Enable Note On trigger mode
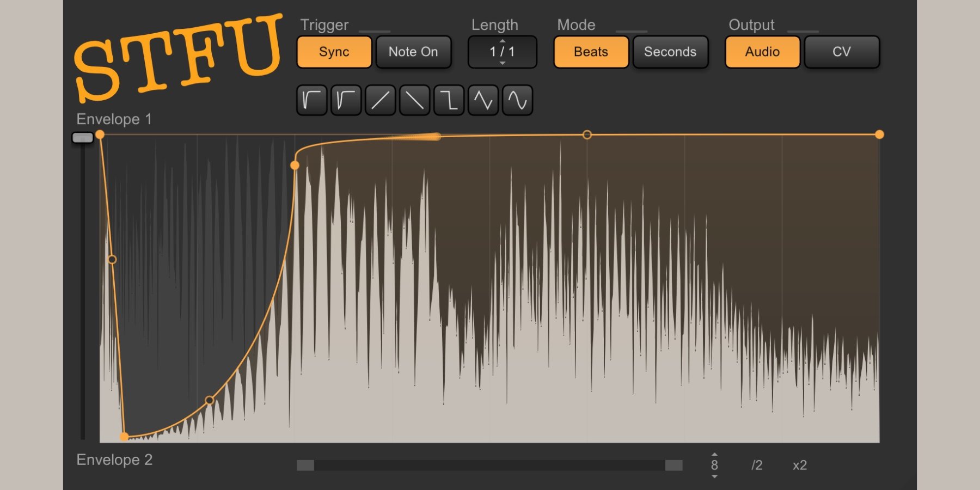980x490 pixels. tap(413, 52)
